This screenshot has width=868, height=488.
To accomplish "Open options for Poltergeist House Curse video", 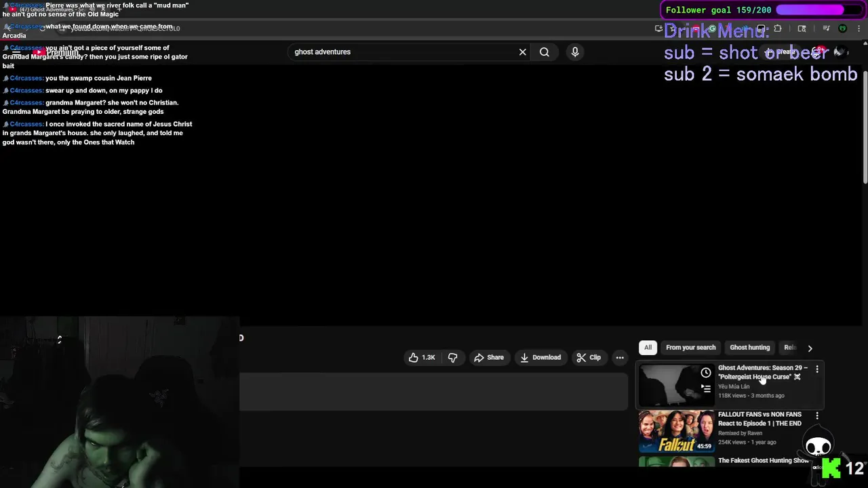I will click(x=817, y=369).
